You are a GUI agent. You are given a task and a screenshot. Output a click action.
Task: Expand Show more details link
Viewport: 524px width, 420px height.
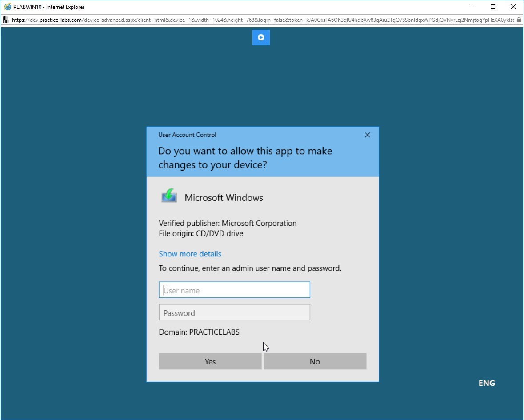click(190, 254)
